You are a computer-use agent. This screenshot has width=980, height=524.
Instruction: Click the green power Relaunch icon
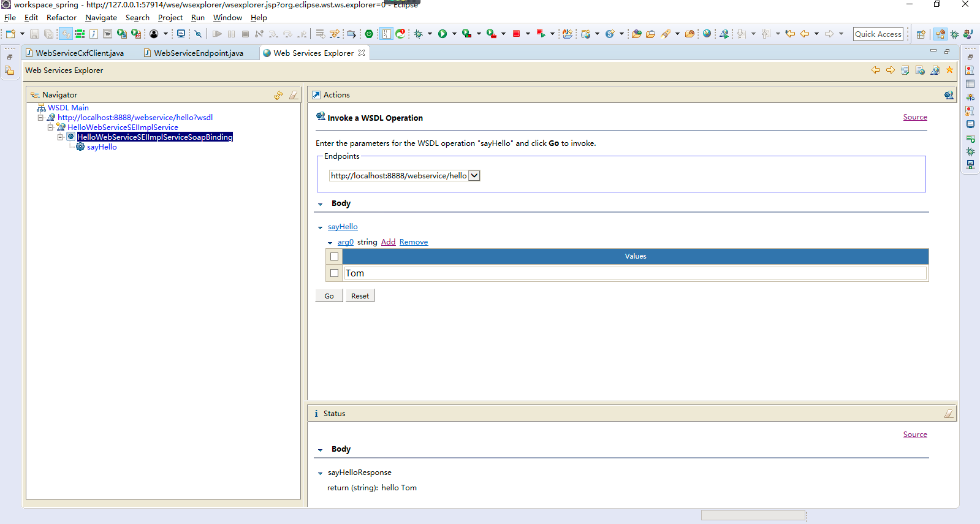click(x=369, y=34)
